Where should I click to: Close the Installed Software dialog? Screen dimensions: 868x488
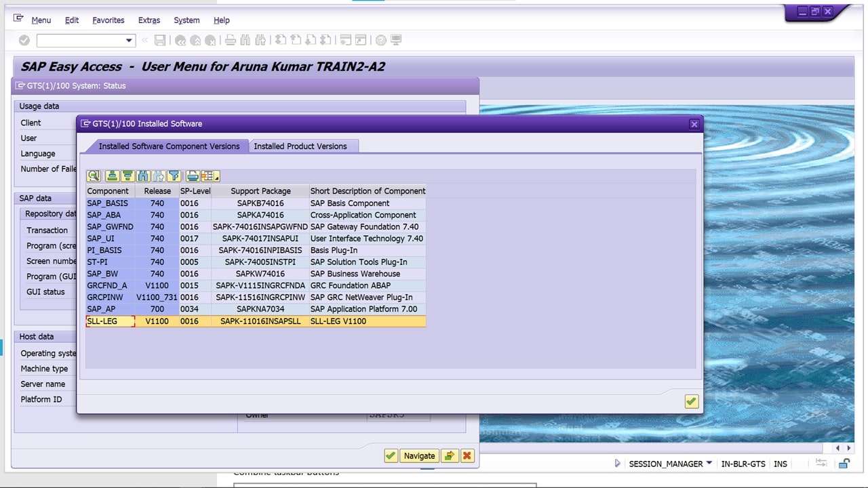(694, 124)
